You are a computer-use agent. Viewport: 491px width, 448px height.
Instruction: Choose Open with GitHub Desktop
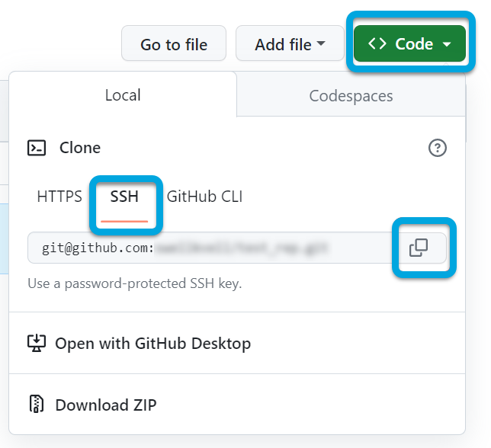click(x=152, y=344)
